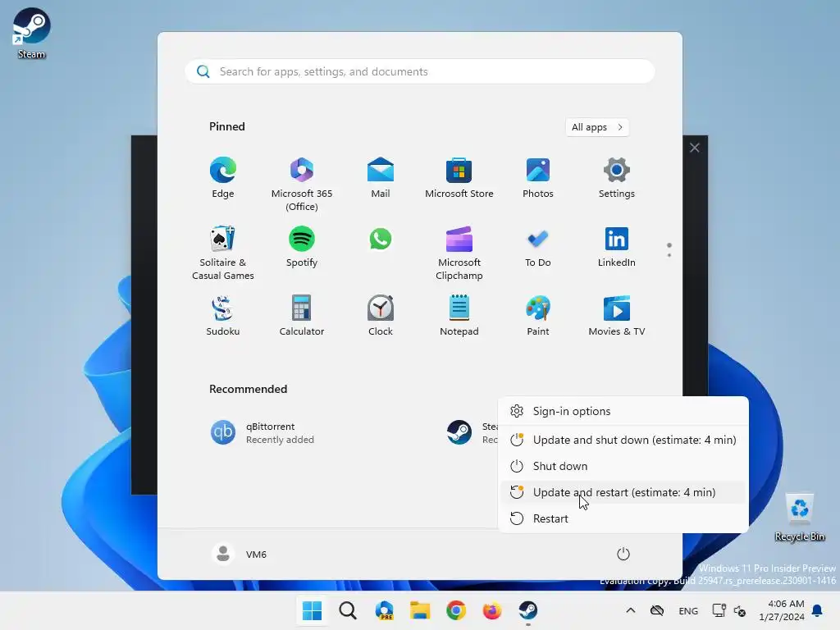Open the Clock app
The width and height of the screenshot is (840, 630).
381,316
